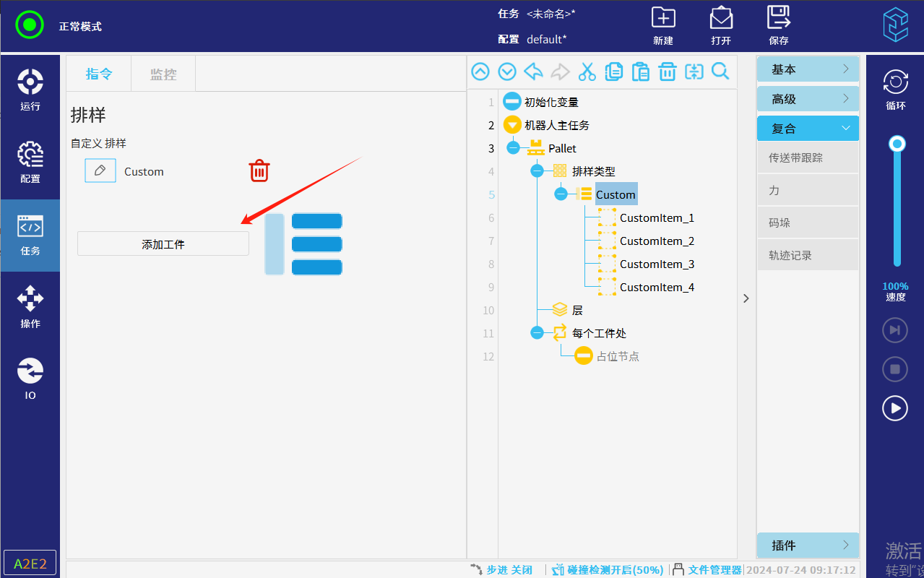
Task: Click the pencil edit icon beside Custom
Action: (100, 171)
